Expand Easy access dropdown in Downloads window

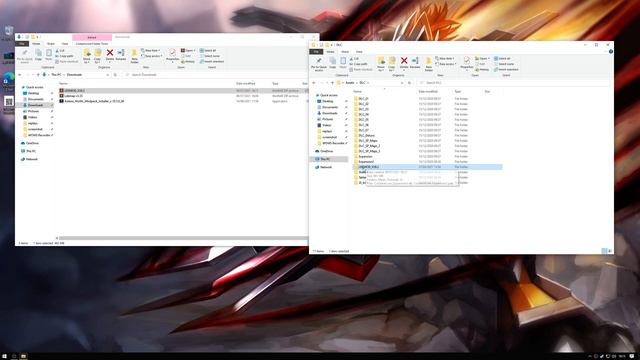coord(152,56)
